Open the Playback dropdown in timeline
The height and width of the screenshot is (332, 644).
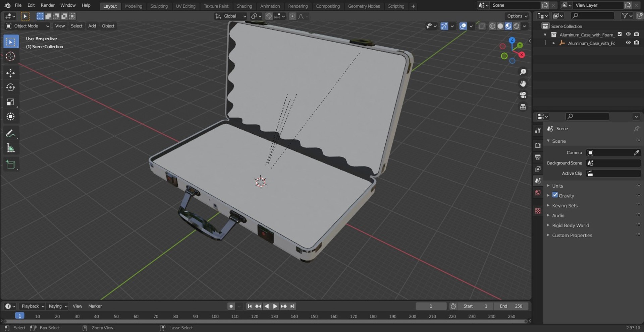[33, 306]
